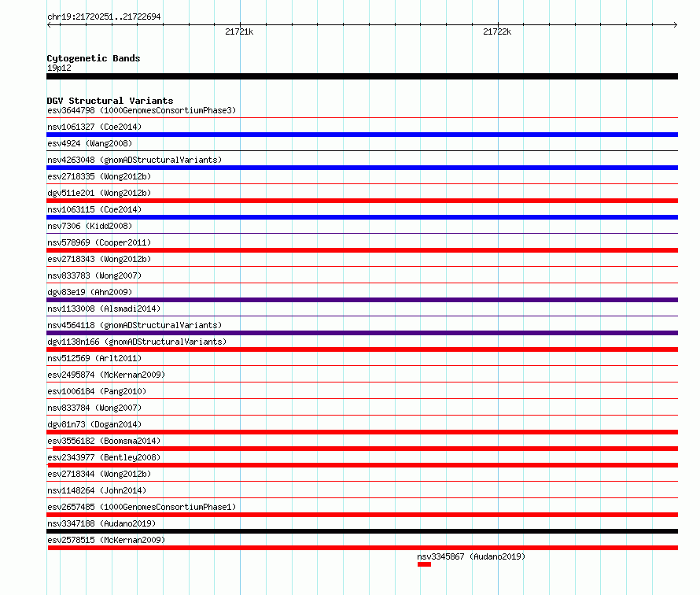Viewport: 700px width, 595px height.
Task: Open nsv1148264 (John2014) variant label
Action: pos(97,490)
